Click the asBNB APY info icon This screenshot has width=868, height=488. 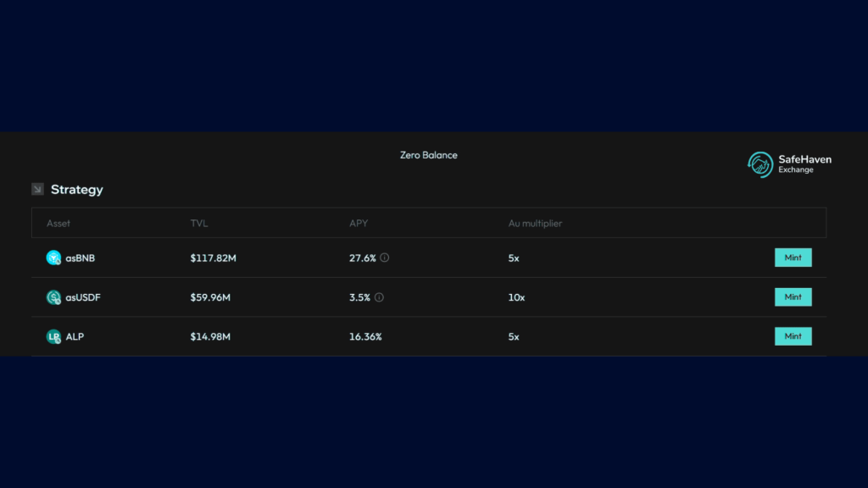pos(385,258)
